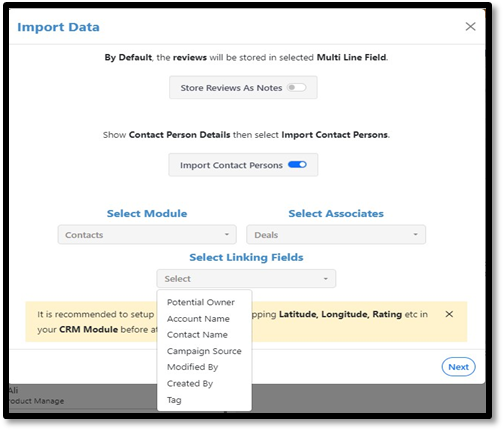Dismiss the yellow recommendation banner
The height and width of the screenshot is (430, 503).
[x=449, y=314]
